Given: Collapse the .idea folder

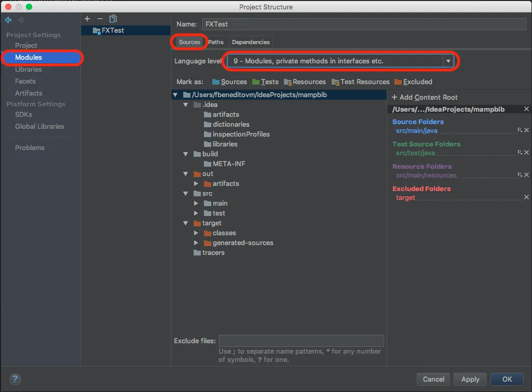Looking at the screenshot, I should pyautogui.click(x=186, y=105).
